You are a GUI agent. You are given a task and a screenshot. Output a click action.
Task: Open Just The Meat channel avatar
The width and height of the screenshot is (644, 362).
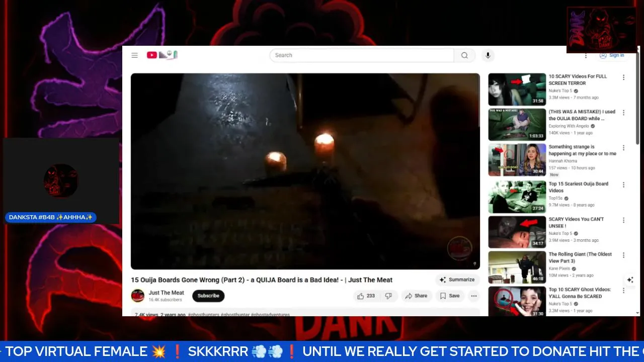138,296
